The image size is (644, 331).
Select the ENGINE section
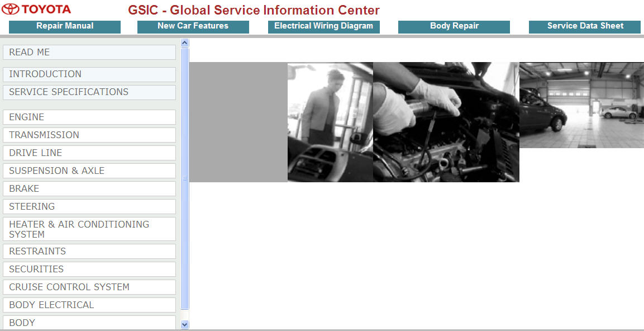pyautogui.click(x=89, y=117)
